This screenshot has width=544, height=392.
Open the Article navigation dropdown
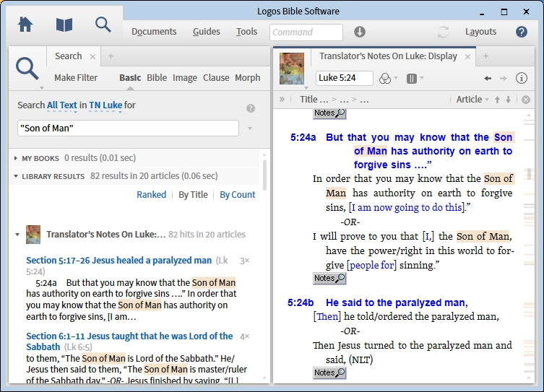[472, 100]
